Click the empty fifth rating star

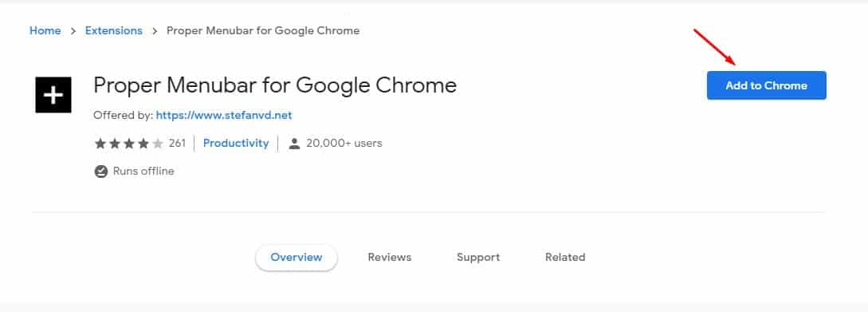[158, 144]
